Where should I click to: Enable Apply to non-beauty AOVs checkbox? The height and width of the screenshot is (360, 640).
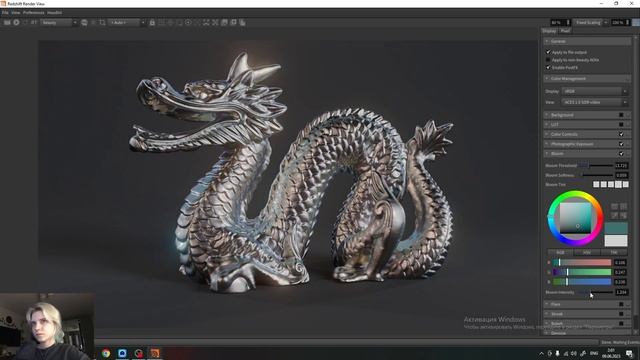(548, 60)
